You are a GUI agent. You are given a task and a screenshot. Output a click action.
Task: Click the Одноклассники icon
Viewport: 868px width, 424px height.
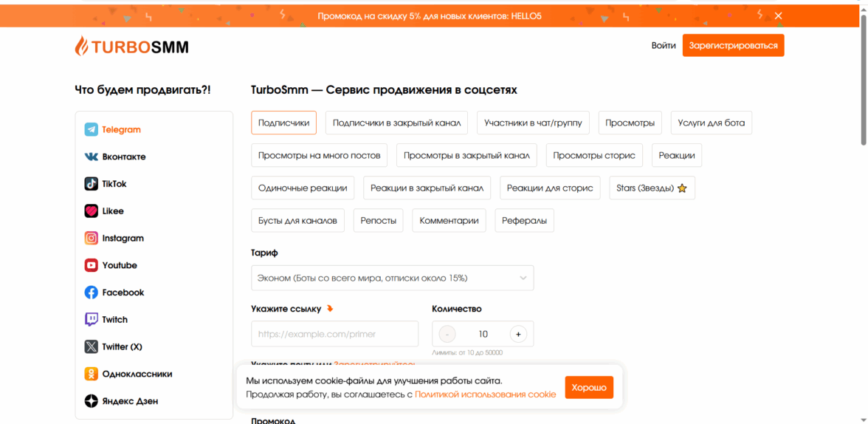[x=92, y=374]
